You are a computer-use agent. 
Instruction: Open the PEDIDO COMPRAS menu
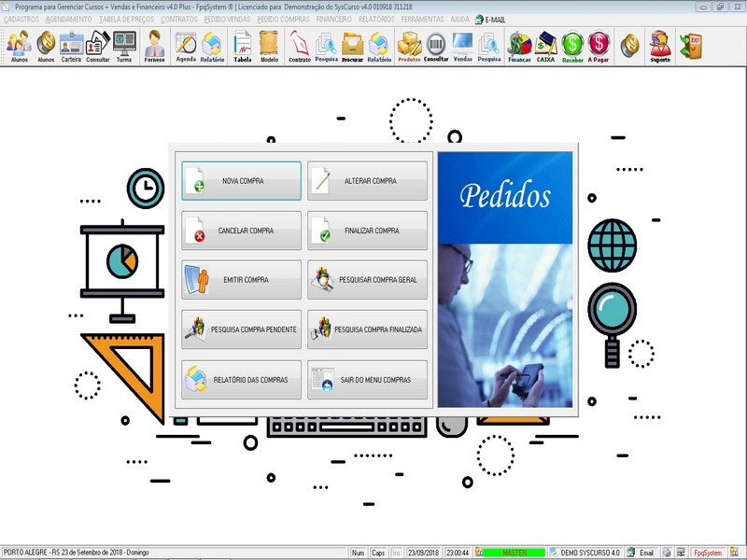point(283,20)
